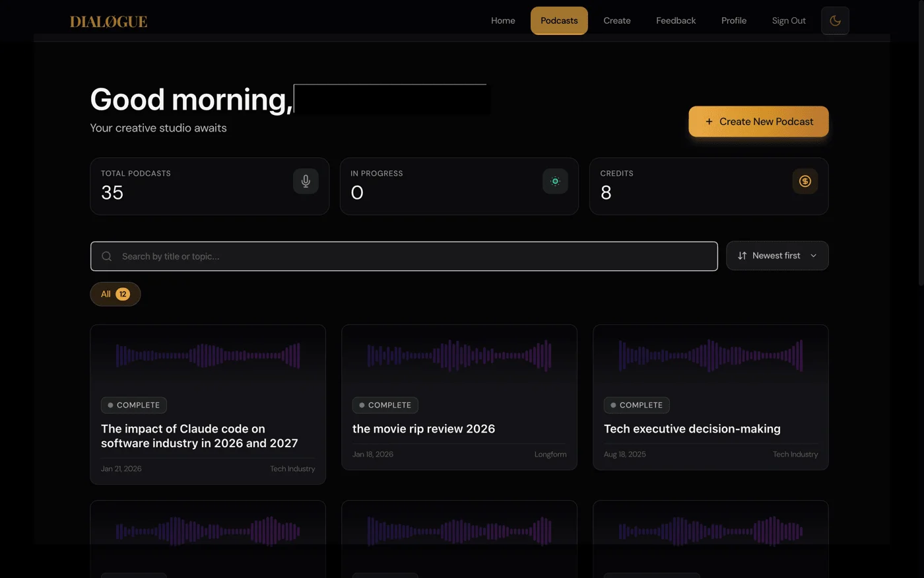Open the Newest first sort dropdown
This screenshot has width=924, height=578.
775,256
